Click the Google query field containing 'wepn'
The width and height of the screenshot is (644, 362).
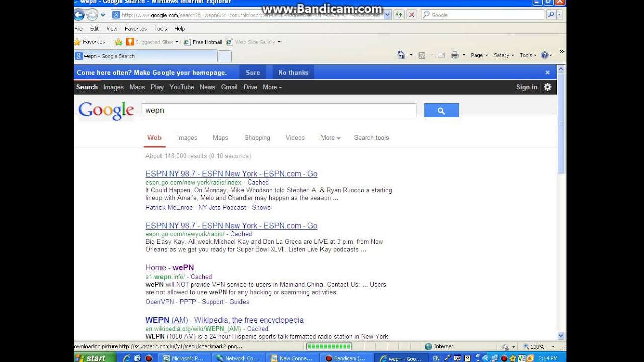(x=279, y=110)
